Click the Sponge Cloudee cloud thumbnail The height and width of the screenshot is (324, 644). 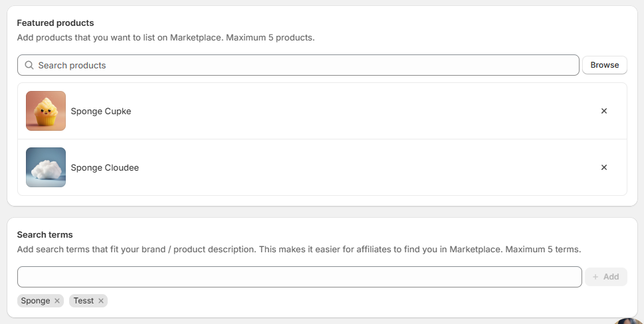[x=46, y=167]
